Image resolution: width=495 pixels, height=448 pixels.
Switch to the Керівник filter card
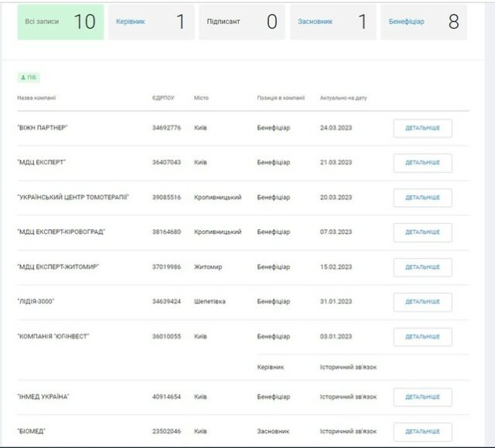(151, 22)
